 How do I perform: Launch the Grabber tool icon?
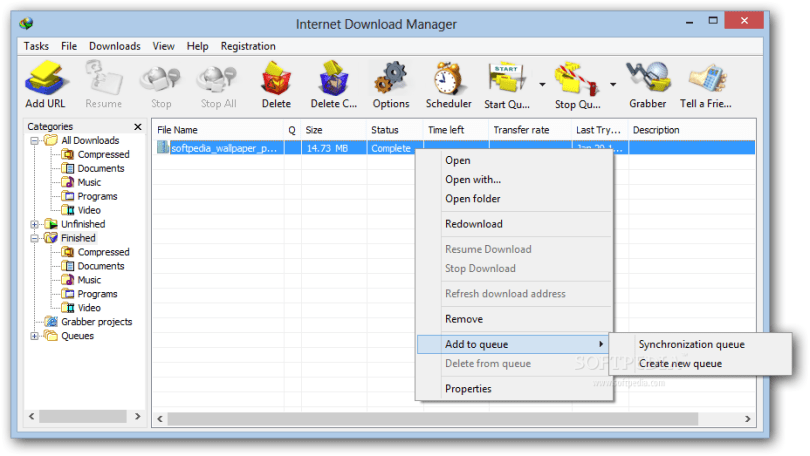pyautogui.click(x=648, y=78)
